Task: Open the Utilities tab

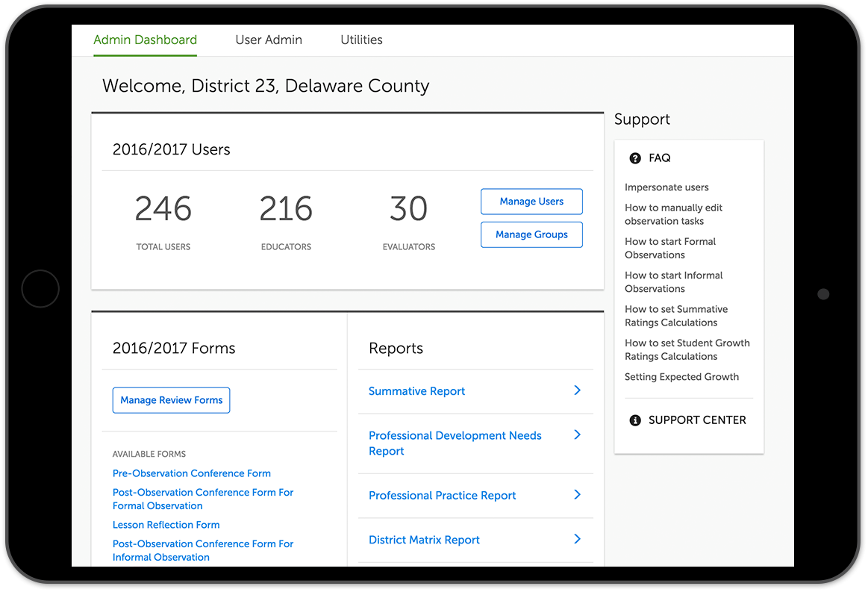Action: point(361,40)
